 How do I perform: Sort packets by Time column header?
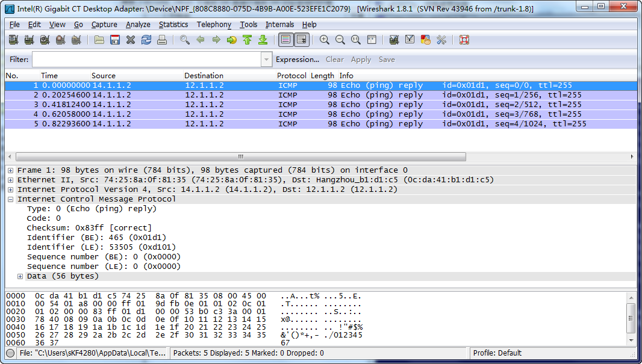pyautogui.click(x=64, y=76)
